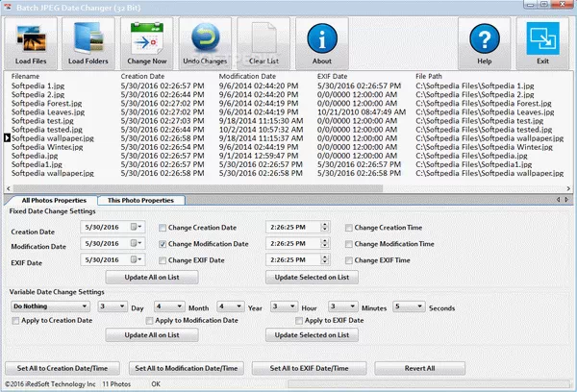Open the Minutes value dropdown
Viewport: 577px width, 392px height.
(x=343, y=306)
